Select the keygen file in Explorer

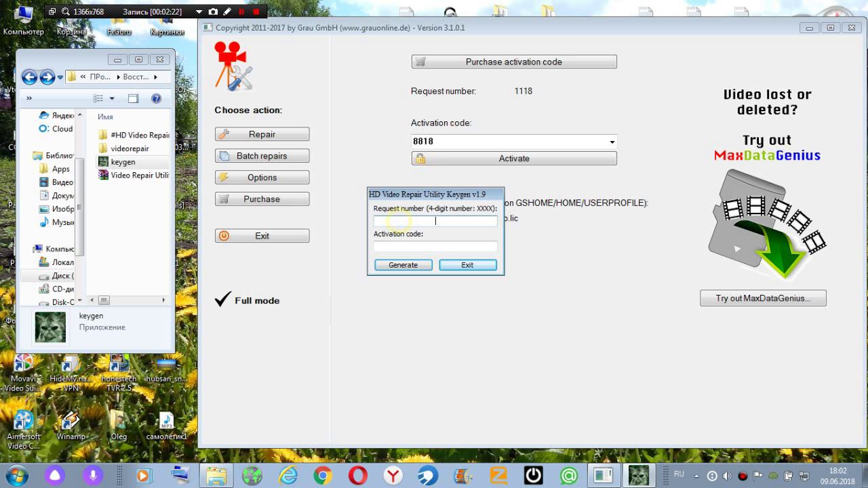(117, 162)
